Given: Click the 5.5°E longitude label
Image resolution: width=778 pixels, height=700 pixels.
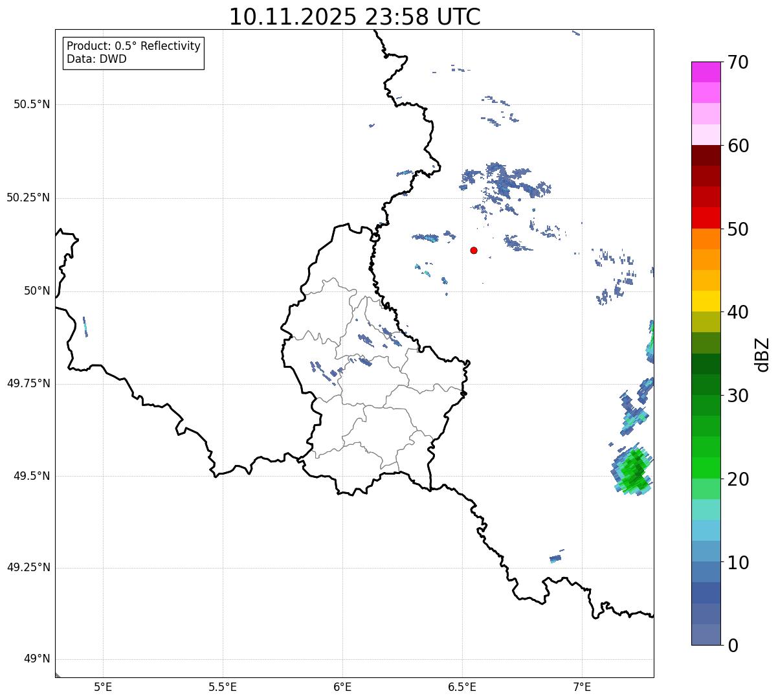Looking at the screenshot, I should pyautogui.click(x=223, y=687).
